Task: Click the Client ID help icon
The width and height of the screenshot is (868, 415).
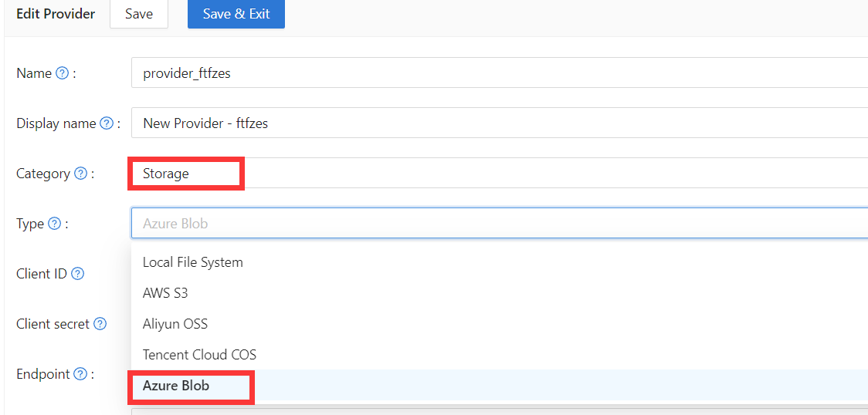Action: 77,274
